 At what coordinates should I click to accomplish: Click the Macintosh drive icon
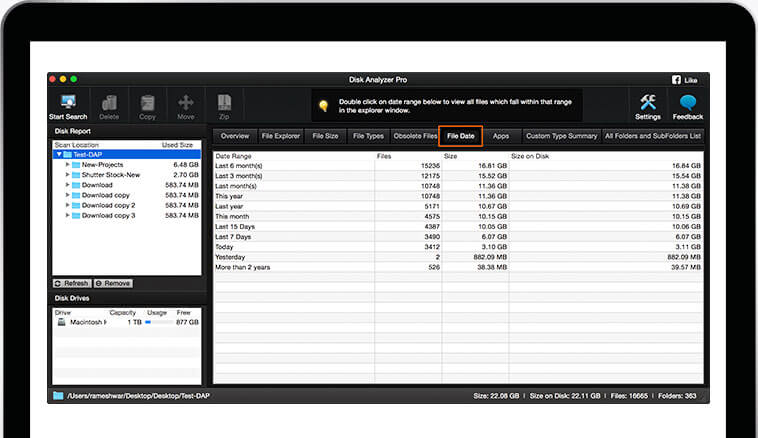click(61, 322)
